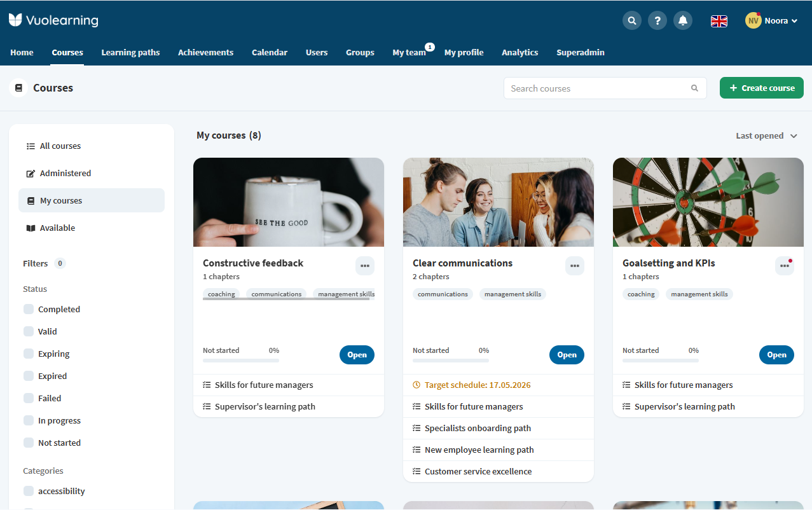
Task: Click path icon beside Specialists onboarding path
Action: point(416,428)
